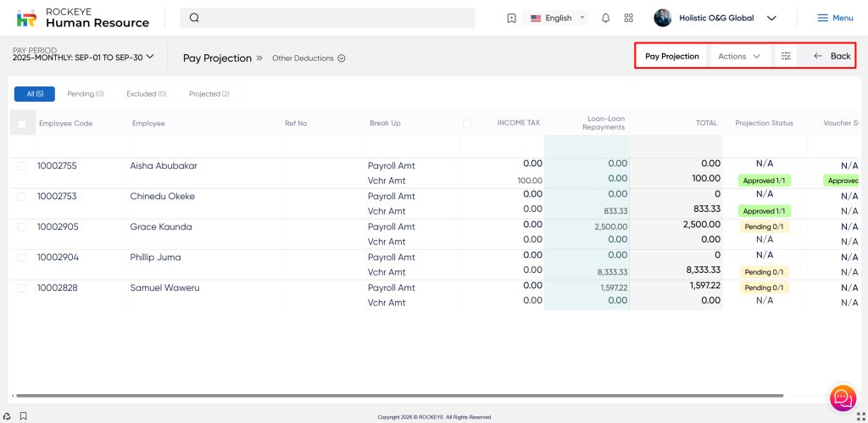The height and width of the screenshot is (423, 868).
Task: Open the chat support bubble
Action: tap(842, 398)
